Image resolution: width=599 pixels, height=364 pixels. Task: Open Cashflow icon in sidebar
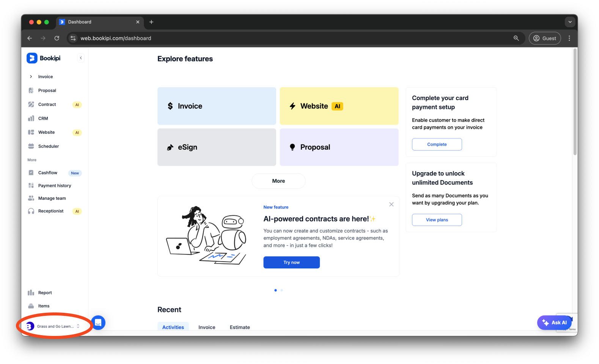click(x=31, y=173)
